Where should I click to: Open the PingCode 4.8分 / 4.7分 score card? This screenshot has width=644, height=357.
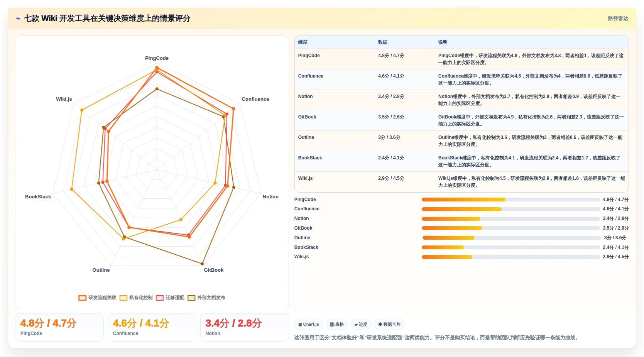(x=59, y=327)
